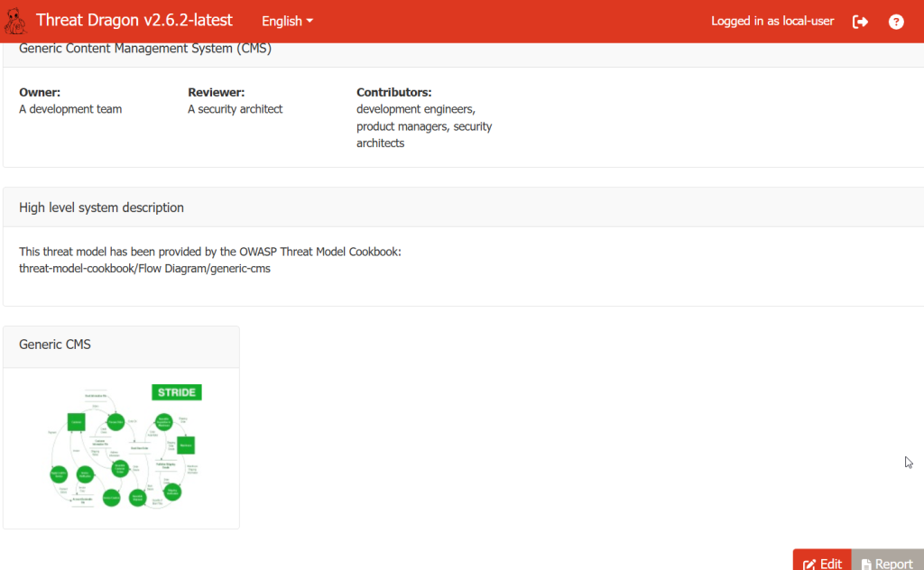Click the 'Generic Content Management System (CMS)' heading
The image size is (924, 570).
pos(145,49)
